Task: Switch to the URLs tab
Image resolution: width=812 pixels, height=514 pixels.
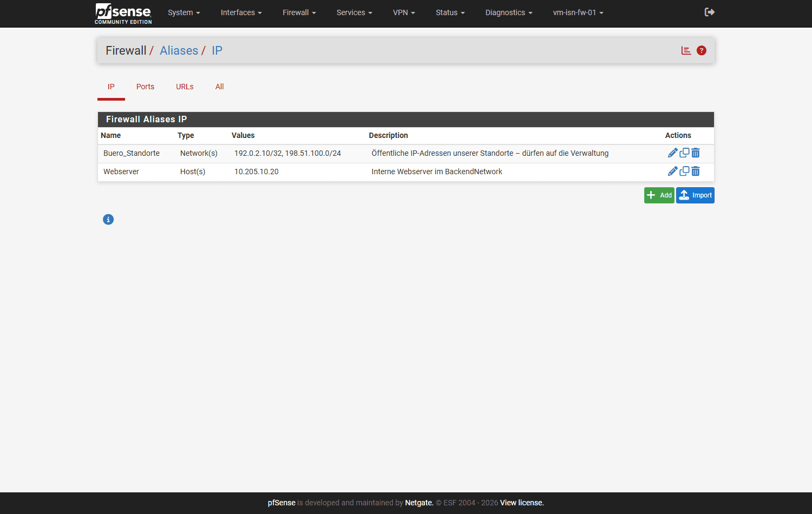Action: point(185,87)
